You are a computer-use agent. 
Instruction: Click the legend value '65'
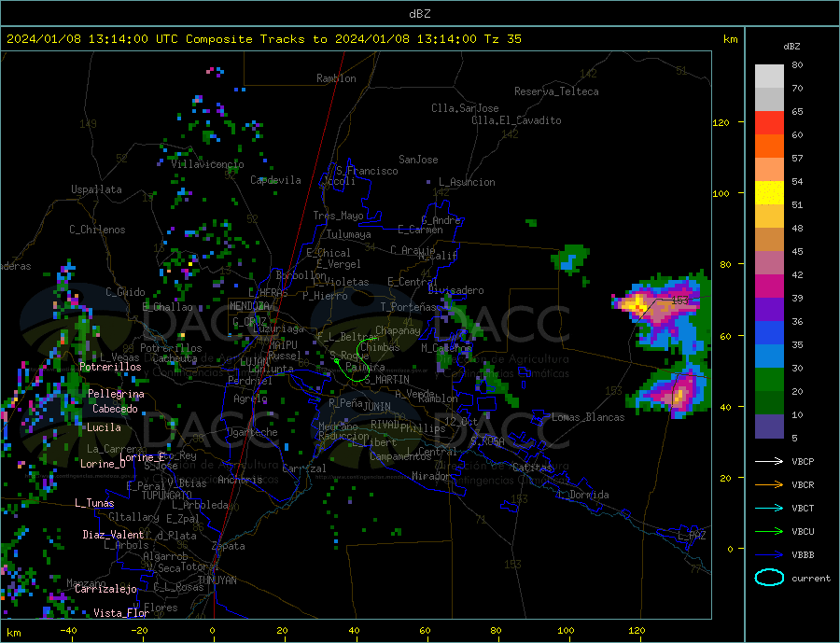tap(797, 111)
